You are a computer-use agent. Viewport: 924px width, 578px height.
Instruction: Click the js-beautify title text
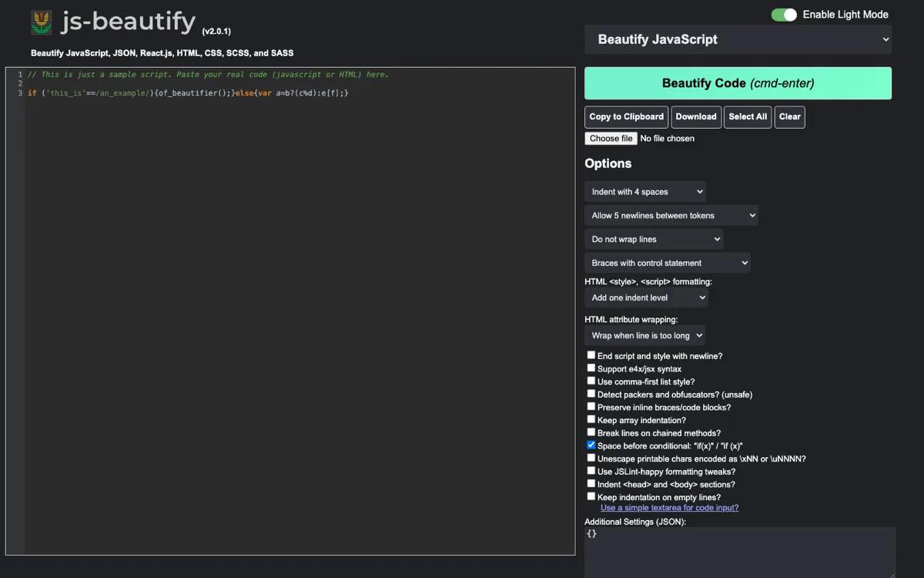(x=129, y=22)
